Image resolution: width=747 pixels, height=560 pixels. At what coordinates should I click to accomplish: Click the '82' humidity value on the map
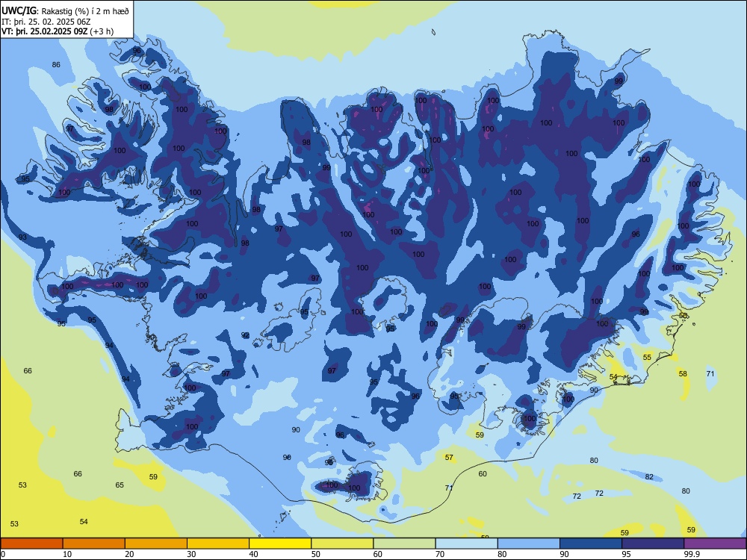click(649, 476)
